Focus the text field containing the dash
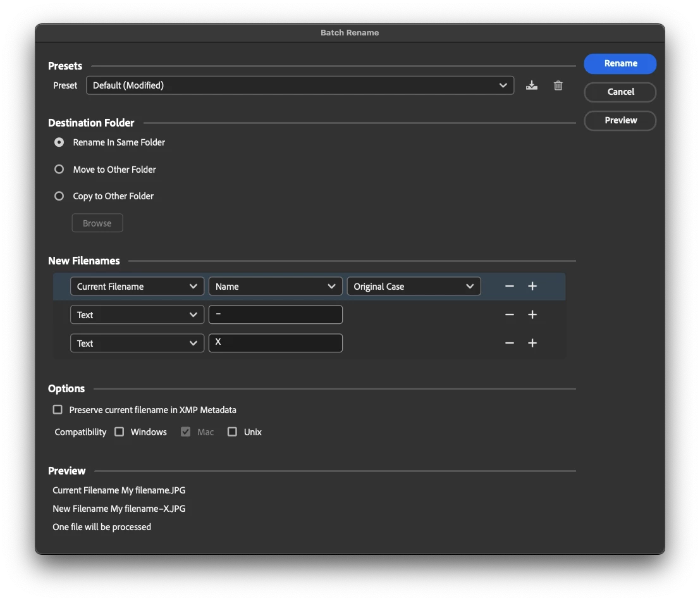Viewport: 700px width, 601px height. click(x=276, y=315)
